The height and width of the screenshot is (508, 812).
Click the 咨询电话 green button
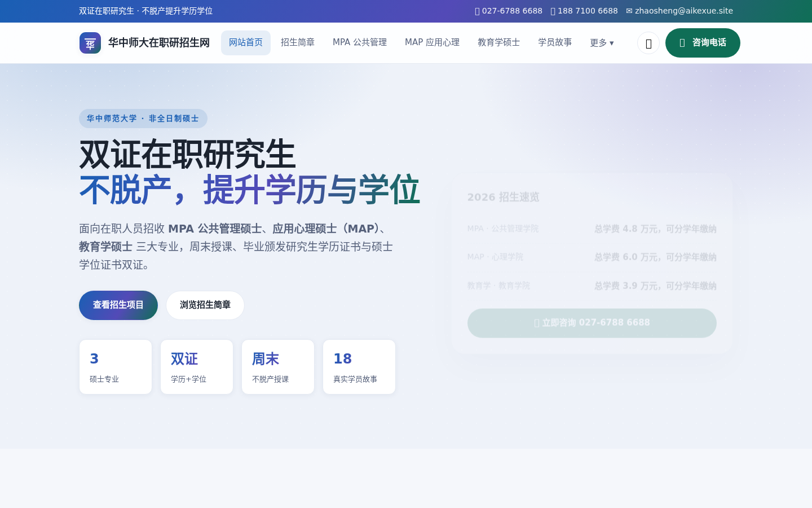tap(703, 43)
